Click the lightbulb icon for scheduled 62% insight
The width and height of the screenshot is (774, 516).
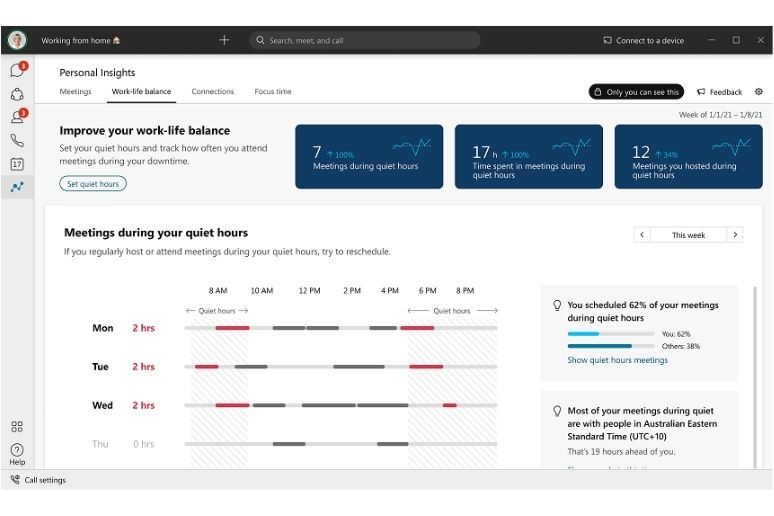tap(557, 305)
